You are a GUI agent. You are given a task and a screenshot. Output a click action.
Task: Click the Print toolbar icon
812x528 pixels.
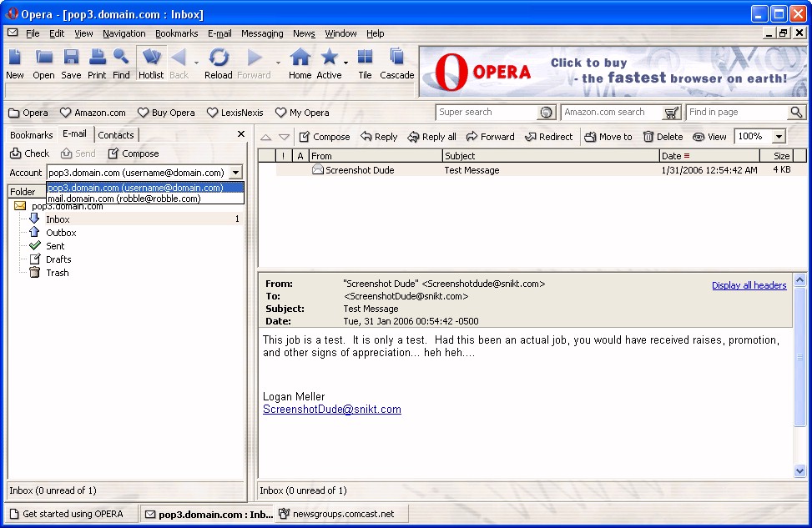(97, 58)
